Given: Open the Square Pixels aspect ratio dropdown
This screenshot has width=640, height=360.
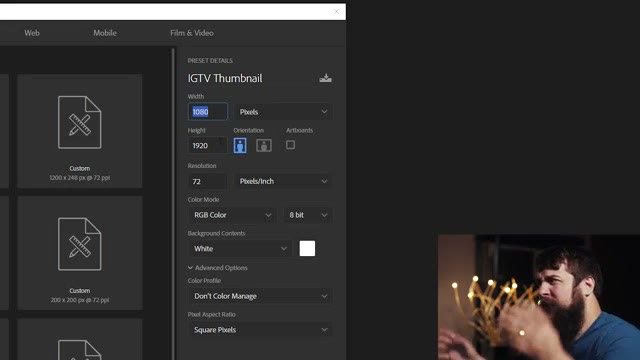Looking at the screenshot, I should [260, 330].
